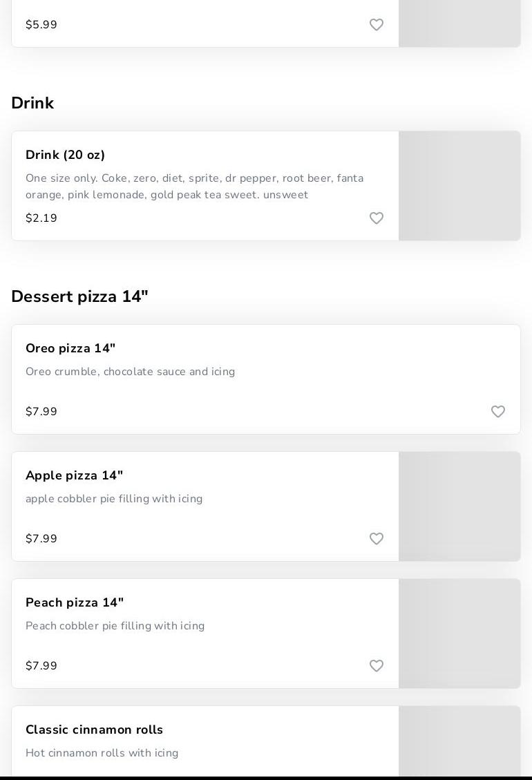Open the Drink (20 oz) item title
The height and width of the screenshot is (780, 532).
[66, 155]
